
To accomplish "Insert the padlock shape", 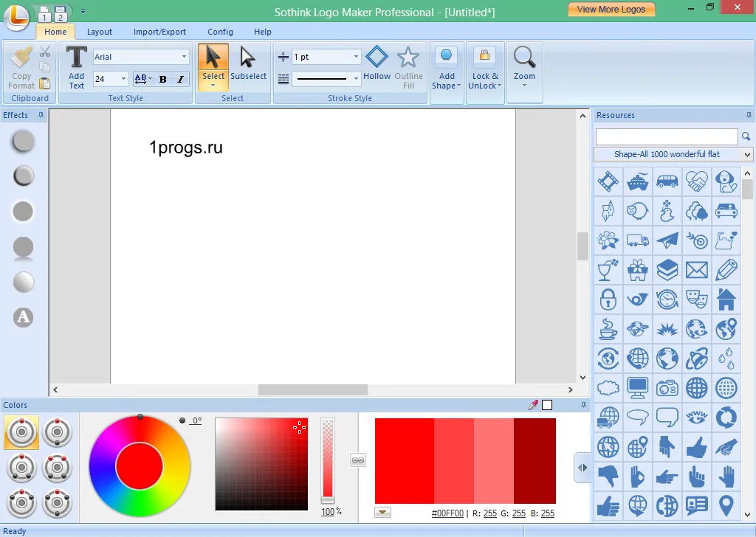I will [608, 299].
